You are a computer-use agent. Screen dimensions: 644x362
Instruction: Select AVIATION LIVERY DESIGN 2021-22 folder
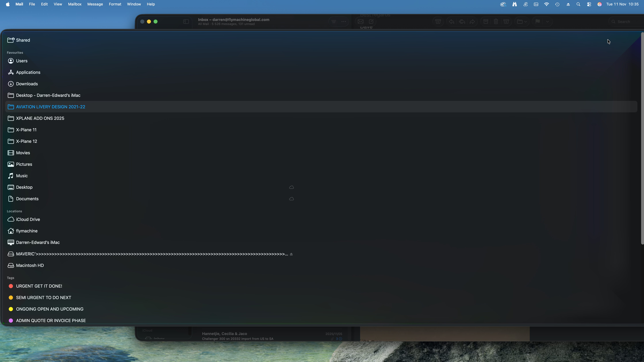[x=50, y=107]
